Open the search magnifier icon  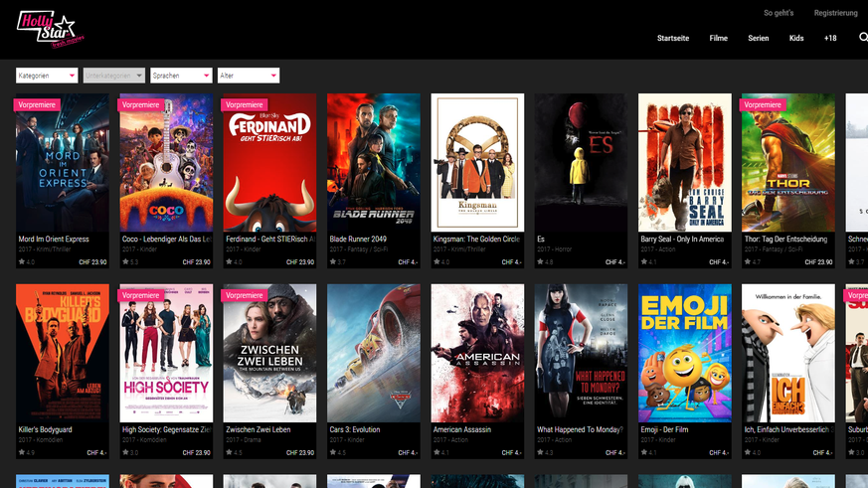click(x=863, y=38)
